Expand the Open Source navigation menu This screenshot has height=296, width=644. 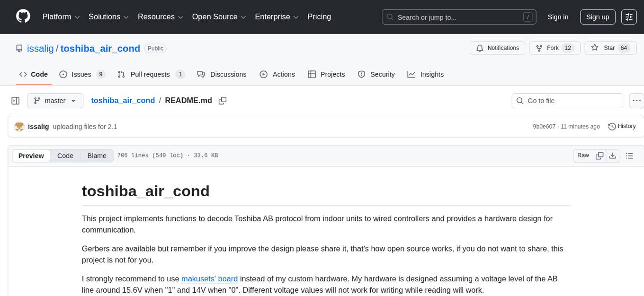218,17
